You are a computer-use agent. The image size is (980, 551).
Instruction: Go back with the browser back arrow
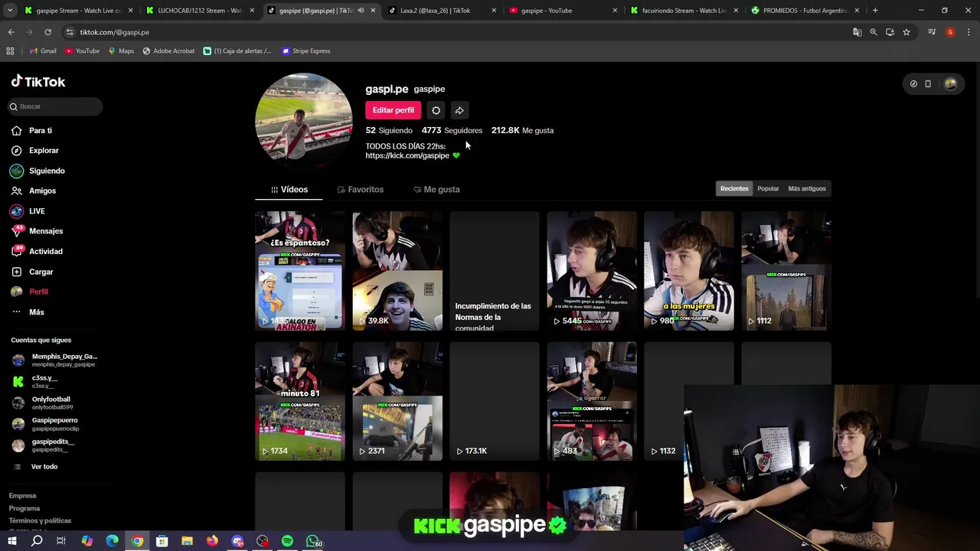(11, 32)
